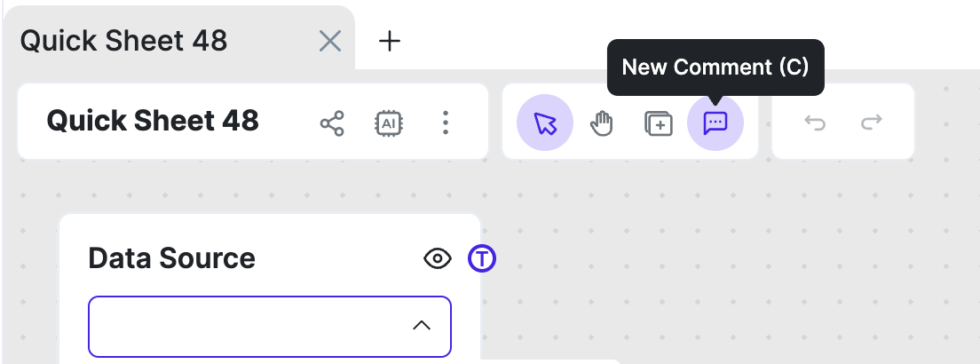Image resolution: width=980 pixels, height=364 pixels.
Task: Open the AI assistant chip icon
Action: click(389, 123)
